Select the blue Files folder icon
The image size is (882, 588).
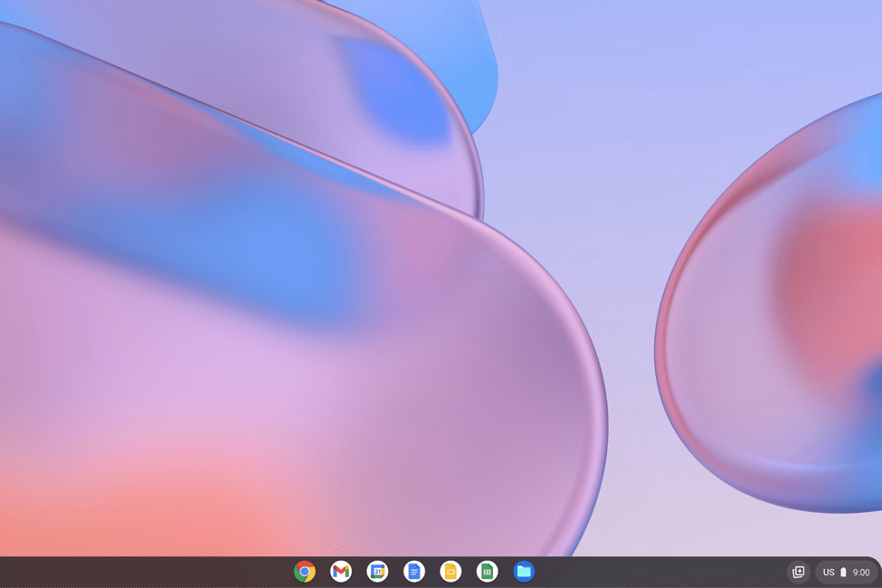[524, 572]
